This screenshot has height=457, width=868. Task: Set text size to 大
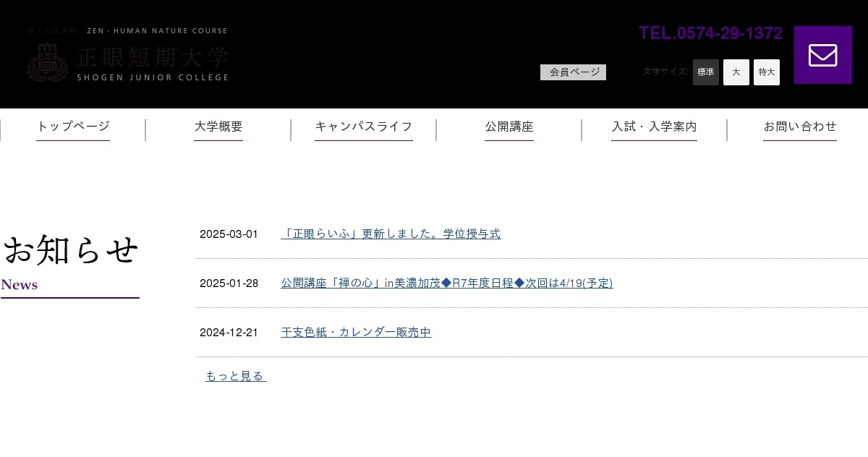coord(736,72)
